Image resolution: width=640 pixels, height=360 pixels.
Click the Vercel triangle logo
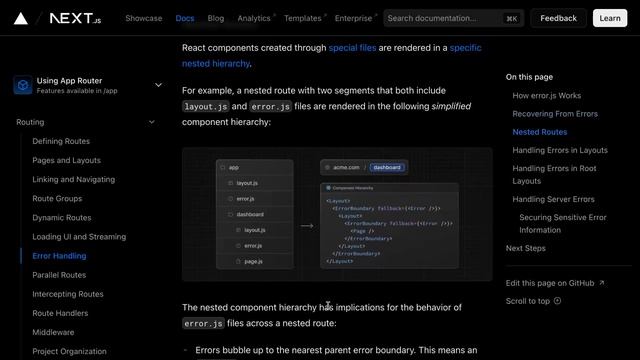coord(21,18)
